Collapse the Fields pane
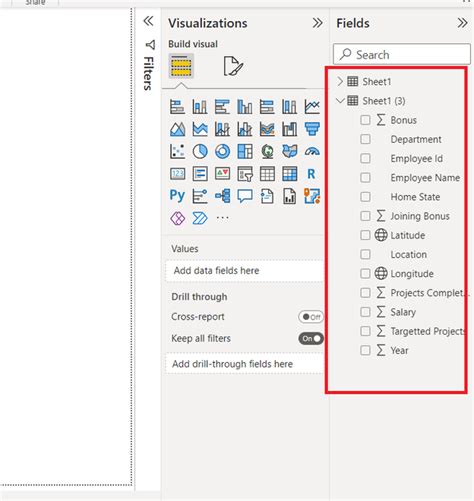The image size is (474, 501). coord(462,23)
